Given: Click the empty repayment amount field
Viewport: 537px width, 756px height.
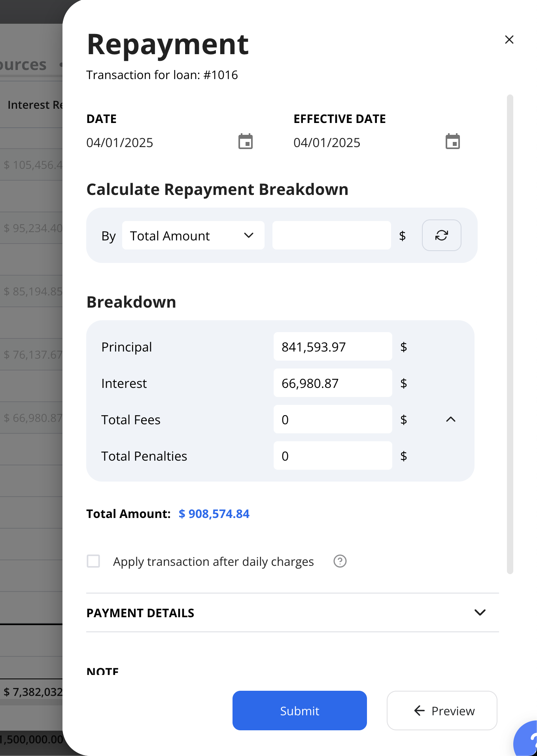Looking at the screenshot, I should pos(332,235).
